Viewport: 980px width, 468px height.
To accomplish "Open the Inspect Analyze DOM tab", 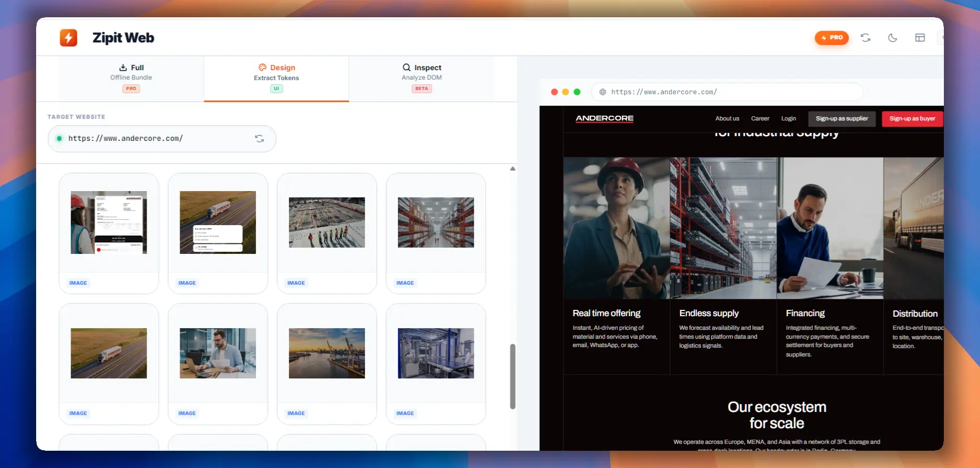I will coord(421,78).
